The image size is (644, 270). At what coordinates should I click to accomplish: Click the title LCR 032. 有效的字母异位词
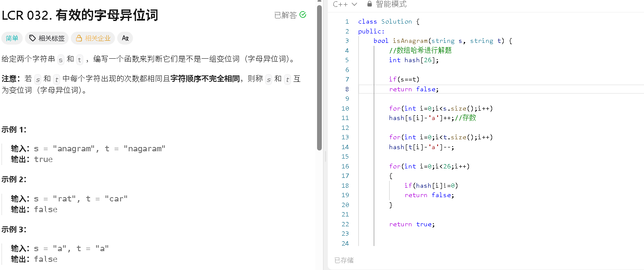(80, 15)
